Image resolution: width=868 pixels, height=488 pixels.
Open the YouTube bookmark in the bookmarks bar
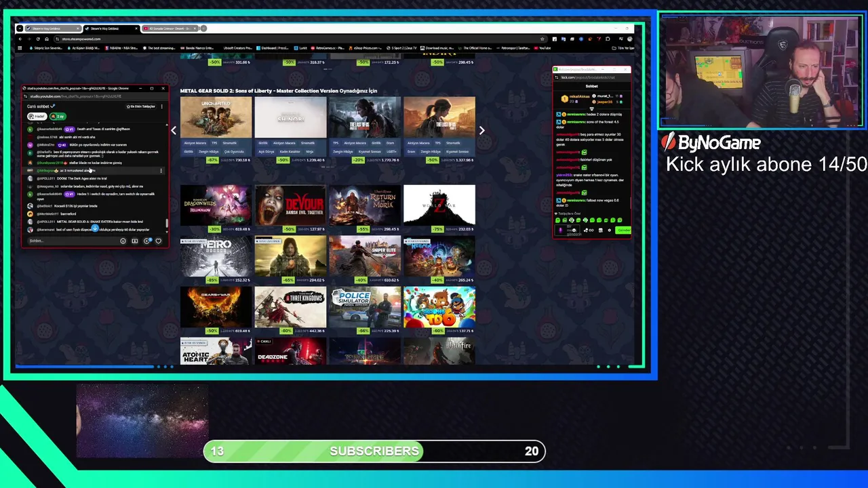point(542,48)
